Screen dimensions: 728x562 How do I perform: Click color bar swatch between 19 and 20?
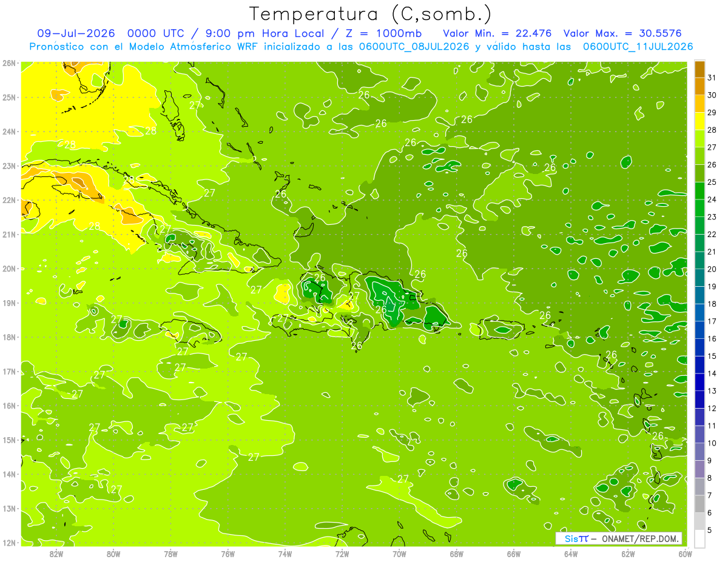[699, 277]
